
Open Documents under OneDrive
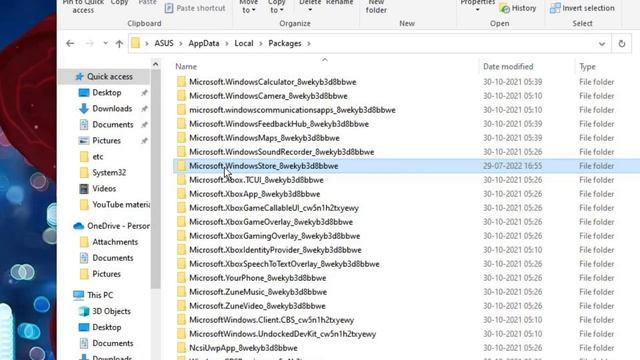[x=107, y=258]
